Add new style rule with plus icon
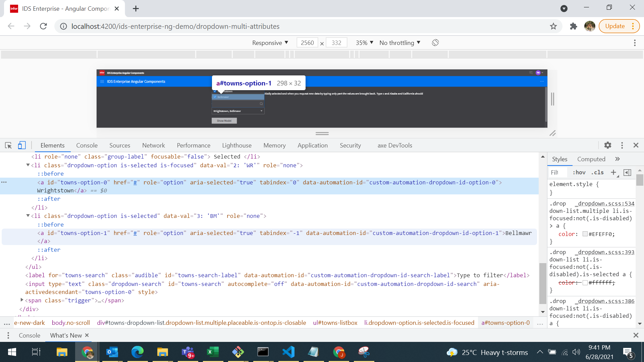Image resolution: width=644 pixels, height=362 pixels. point(613,172)
